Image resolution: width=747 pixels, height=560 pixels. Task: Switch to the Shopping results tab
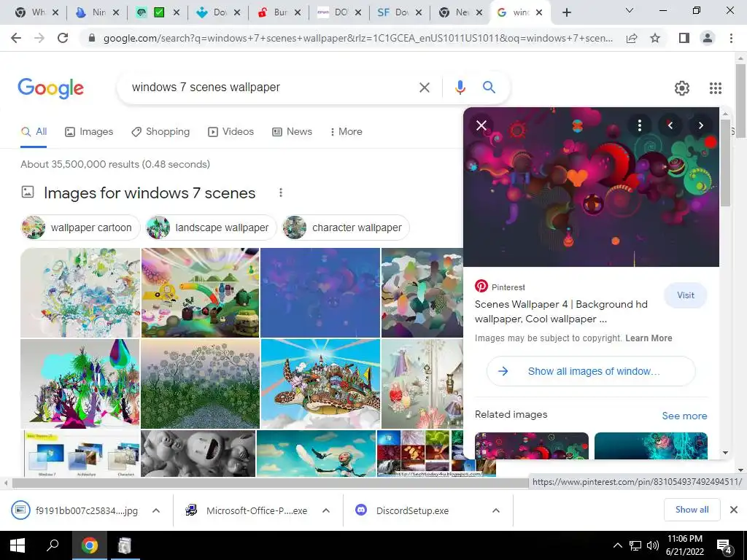(160, 132)
